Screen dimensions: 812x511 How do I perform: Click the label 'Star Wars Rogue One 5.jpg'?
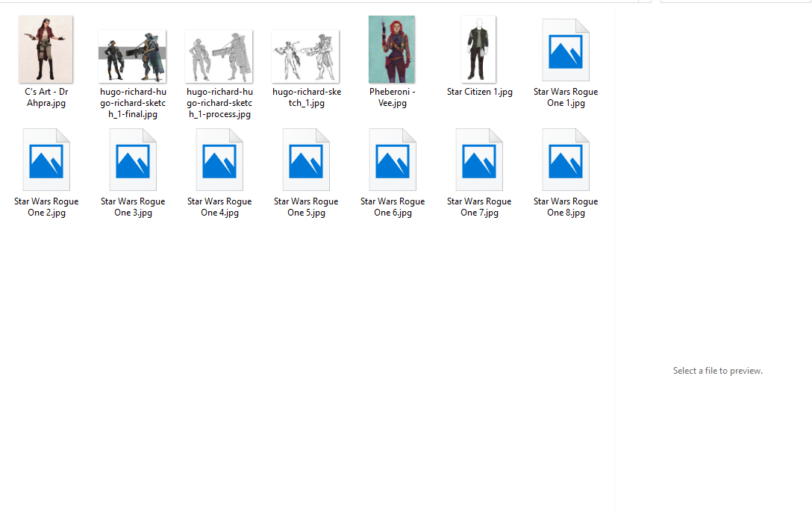point(305,207)
